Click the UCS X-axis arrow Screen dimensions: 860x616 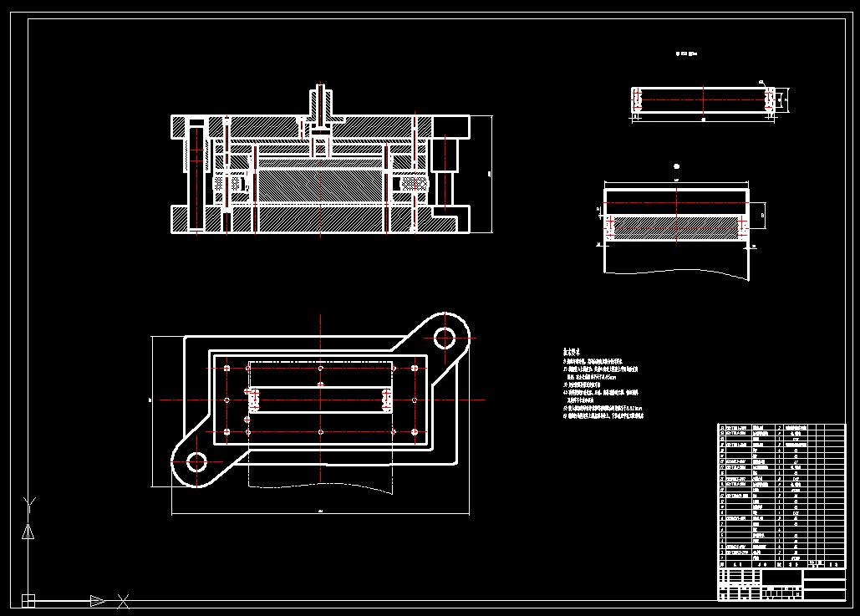98,601
